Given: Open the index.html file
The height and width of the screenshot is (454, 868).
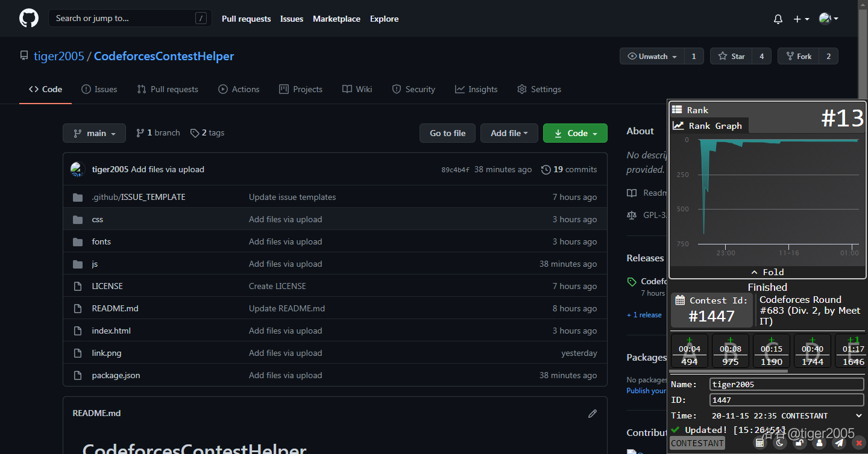Looking at the screenshot, I should (x=111, y=331).
